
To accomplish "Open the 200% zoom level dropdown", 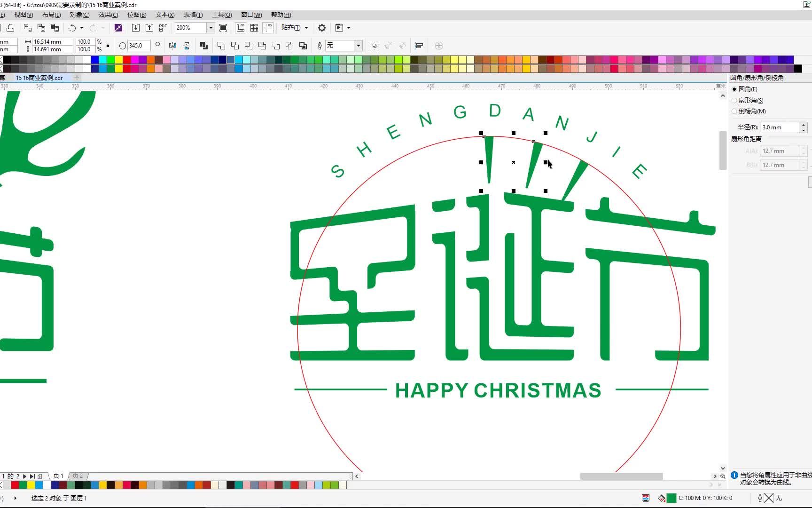I will [x=211, y=28].
